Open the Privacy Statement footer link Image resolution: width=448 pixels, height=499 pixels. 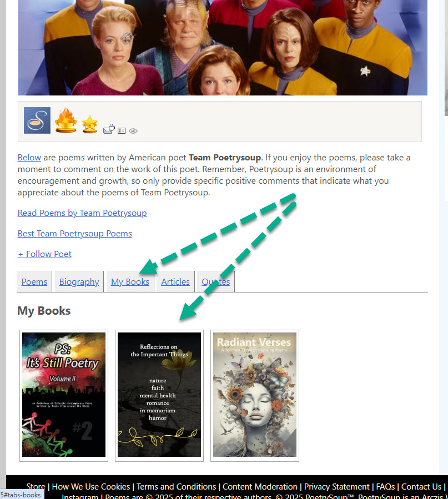[x=336, y=487]
